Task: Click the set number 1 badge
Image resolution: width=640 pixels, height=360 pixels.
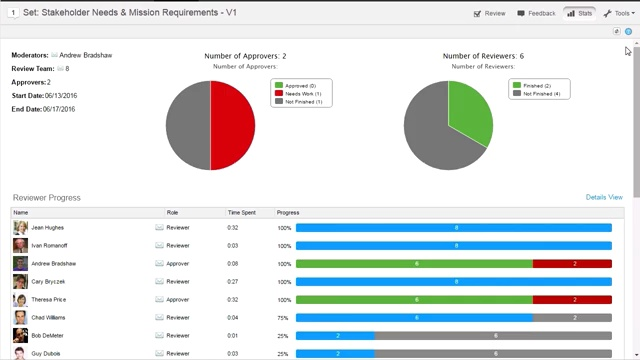Action: tap(13, 13)
